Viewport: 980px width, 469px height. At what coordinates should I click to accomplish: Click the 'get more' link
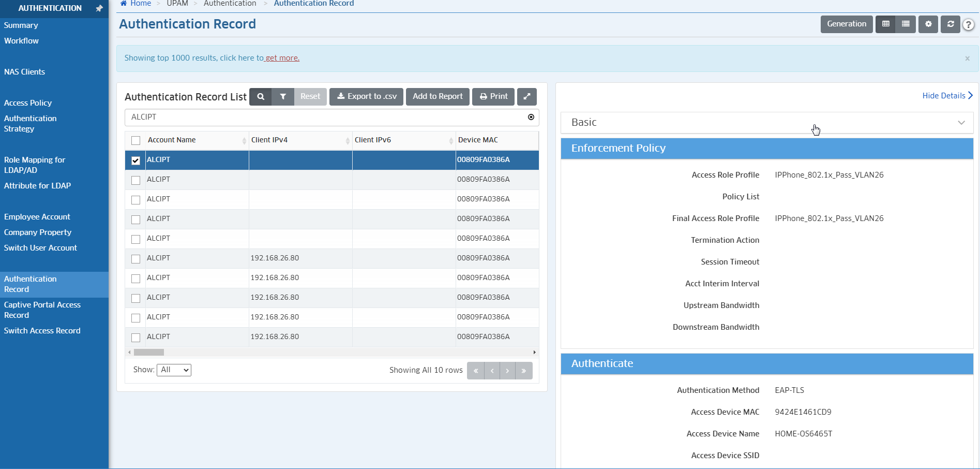[282, 58]
